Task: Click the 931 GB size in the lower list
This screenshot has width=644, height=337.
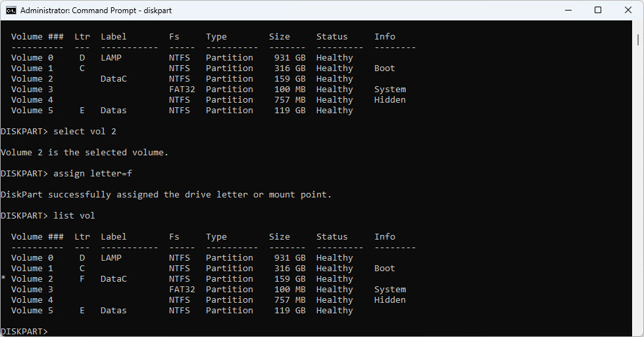Action: tap(289, 258)
